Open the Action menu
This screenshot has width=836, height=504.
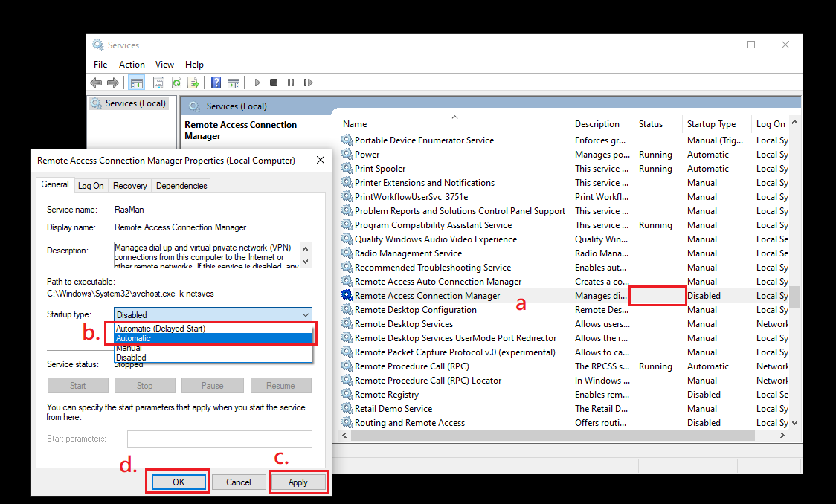coord(132,65)
